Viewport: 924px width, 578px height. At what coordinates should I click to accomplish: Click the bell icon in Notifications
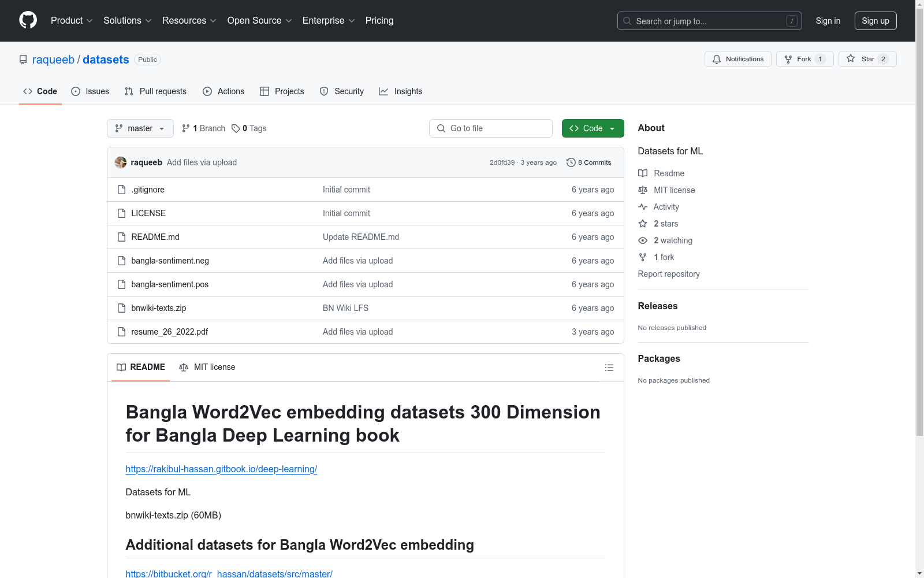point(717,59)
